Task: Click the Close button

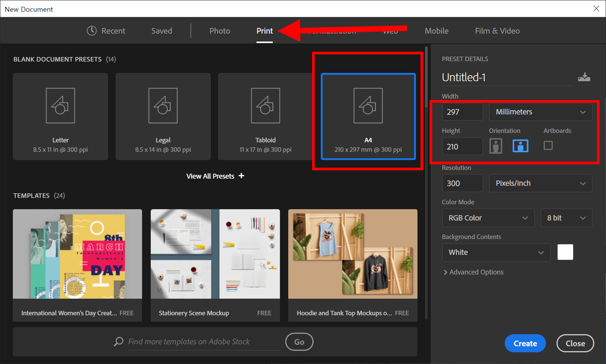Action: pyautogui.click(x=575, y=343)
